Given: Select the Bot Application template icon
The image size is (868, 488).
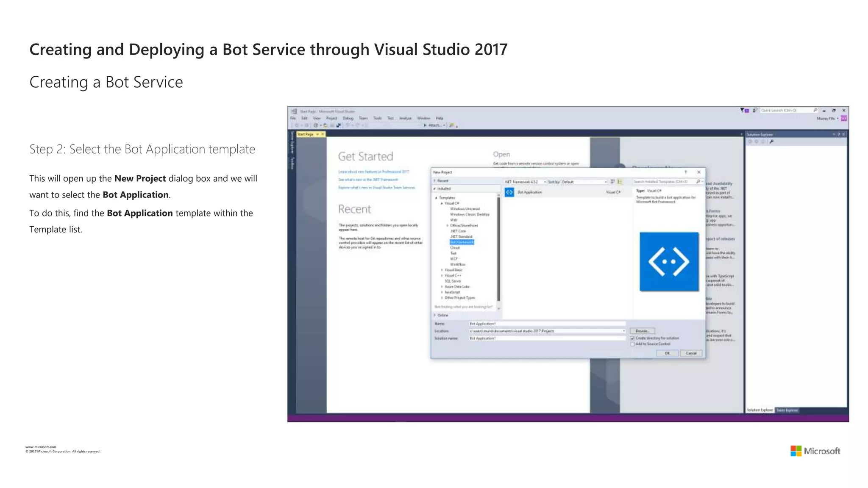Looking at the screenshot, I should click(509, 192).
